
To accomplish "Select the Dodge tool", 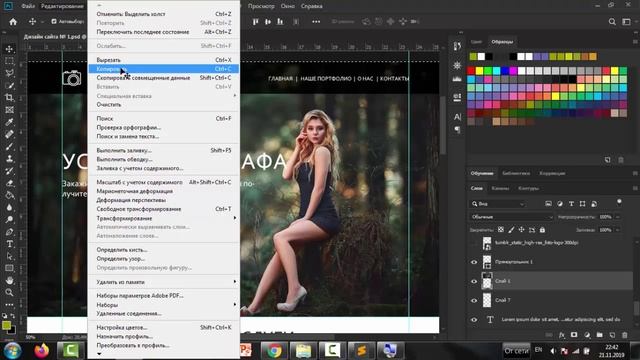I will point(9,220).
